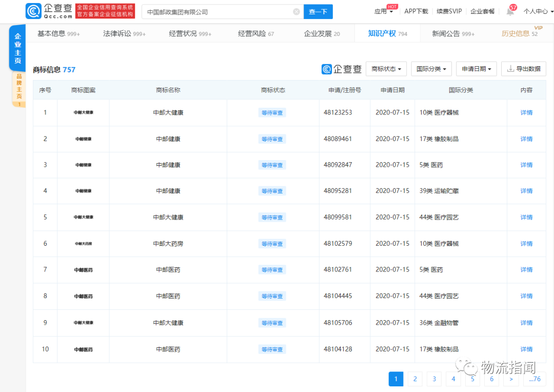The height and width of the screenshot is (392, 554).
Task: Go to page 3
Action: pos(434,379)
